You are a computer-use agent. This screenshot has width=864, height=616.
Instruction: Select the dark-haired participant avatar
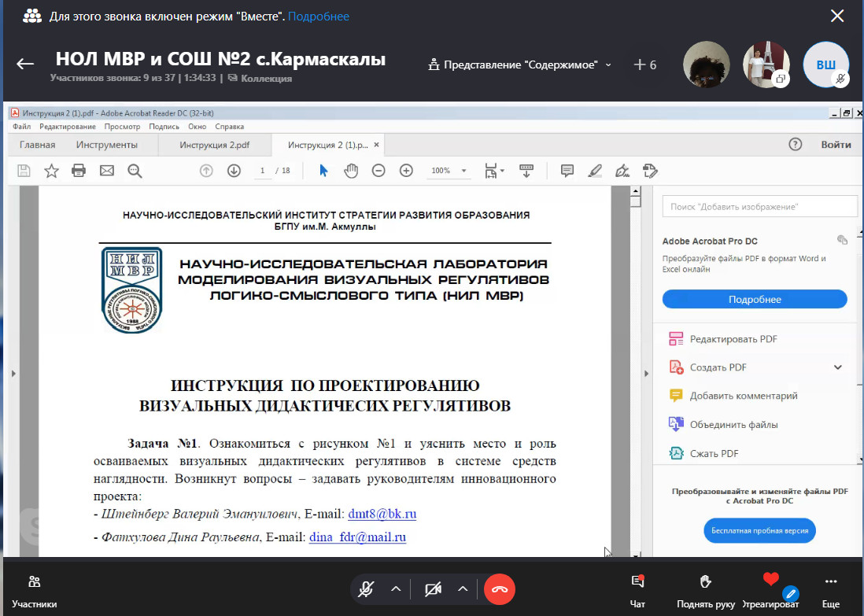[x=706, y=65]
